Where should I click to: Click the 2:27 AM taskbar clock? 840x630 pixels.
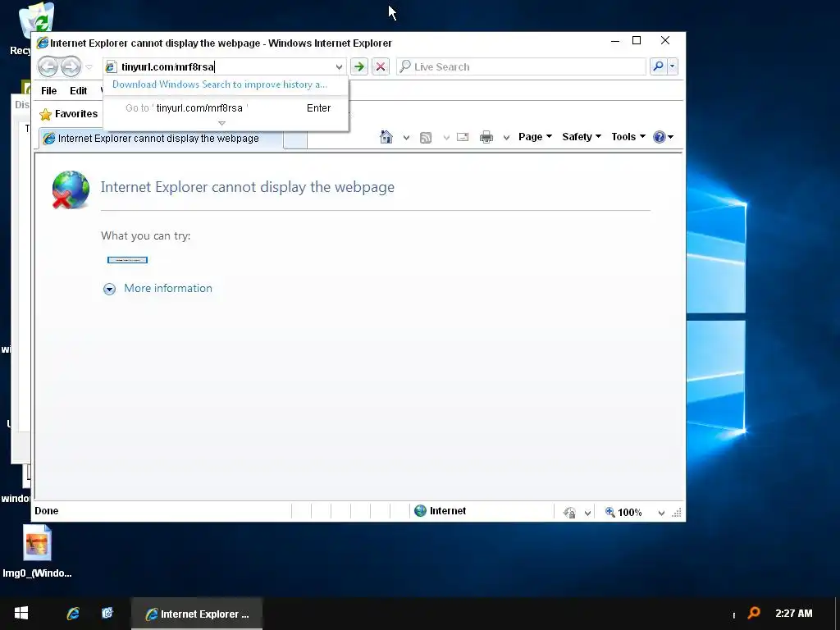click(x=793, y=614)
